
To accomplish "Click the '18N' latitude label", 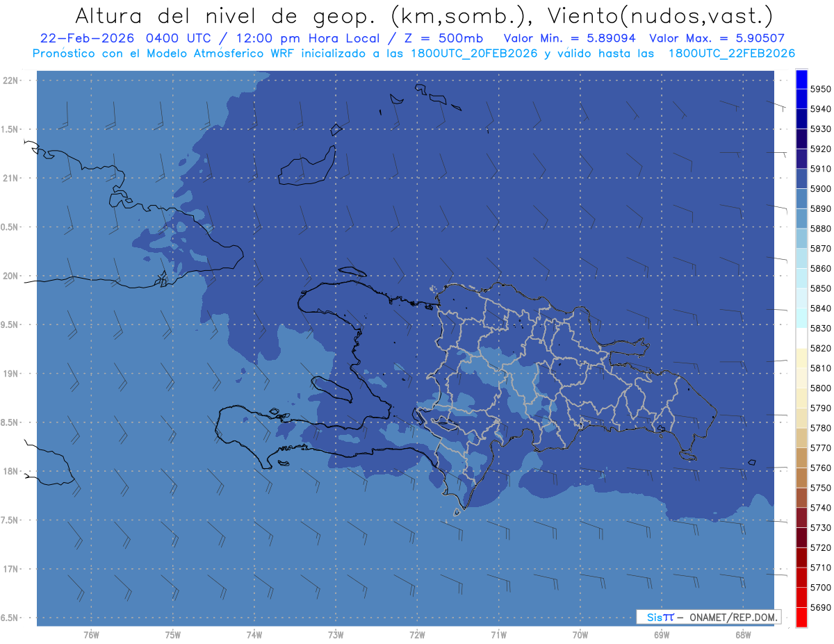I will (10, 472).
